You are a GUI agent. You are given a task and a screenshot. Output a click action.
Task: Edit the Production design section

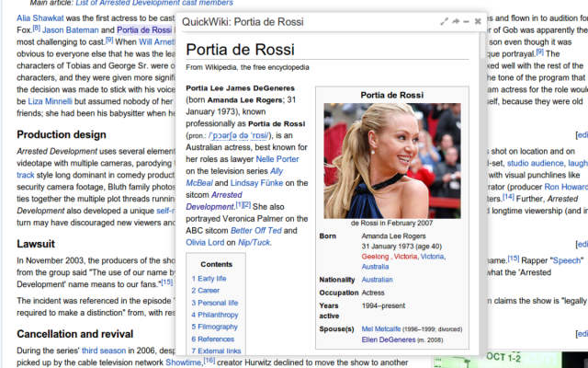click(x=582, y=135)
